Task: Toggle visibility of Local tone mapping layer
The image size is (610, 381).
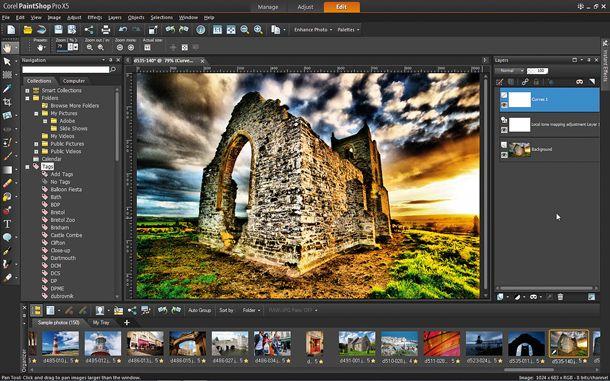Action: pyautogui.click(x=504, y=130)
